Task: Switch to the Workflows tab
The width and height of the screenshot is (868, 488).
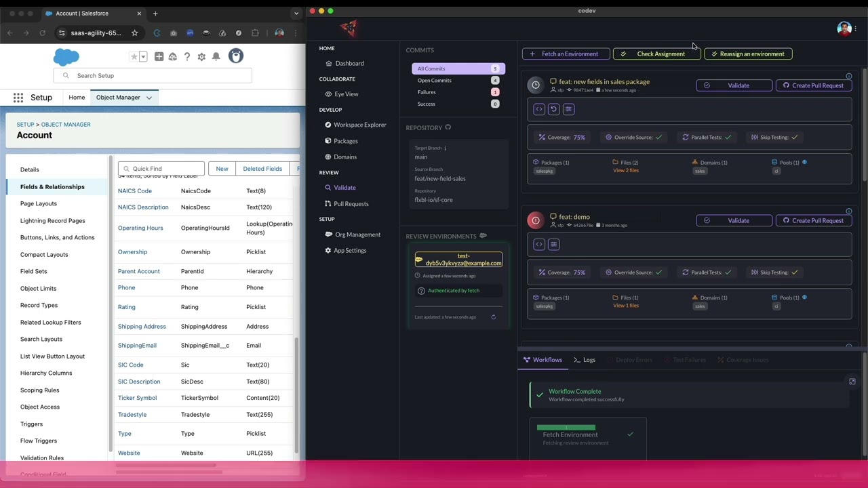Action: (x=542, y=360)
